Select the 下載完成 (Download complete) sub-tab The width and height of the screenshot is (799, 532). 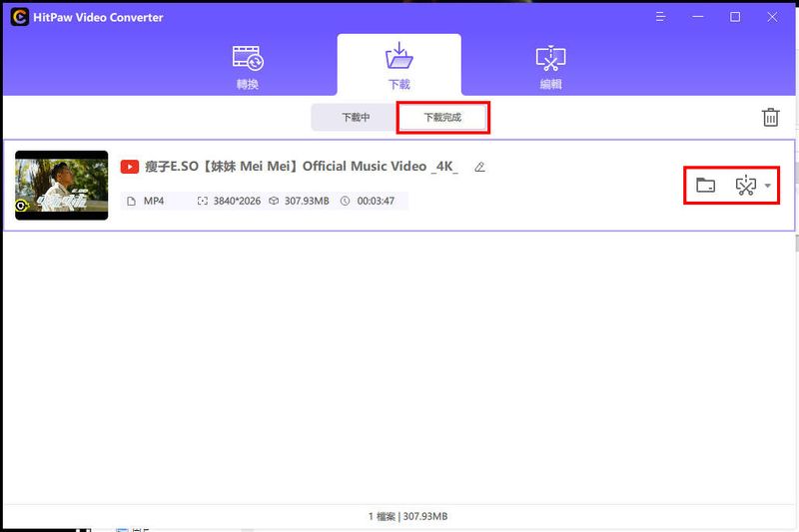442,117
